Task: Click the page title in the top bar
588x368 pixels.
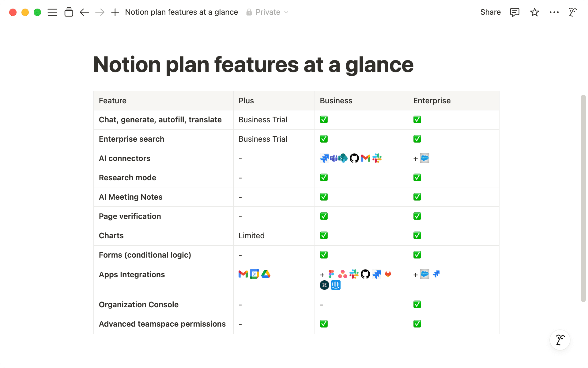Action: click(181, 12)
